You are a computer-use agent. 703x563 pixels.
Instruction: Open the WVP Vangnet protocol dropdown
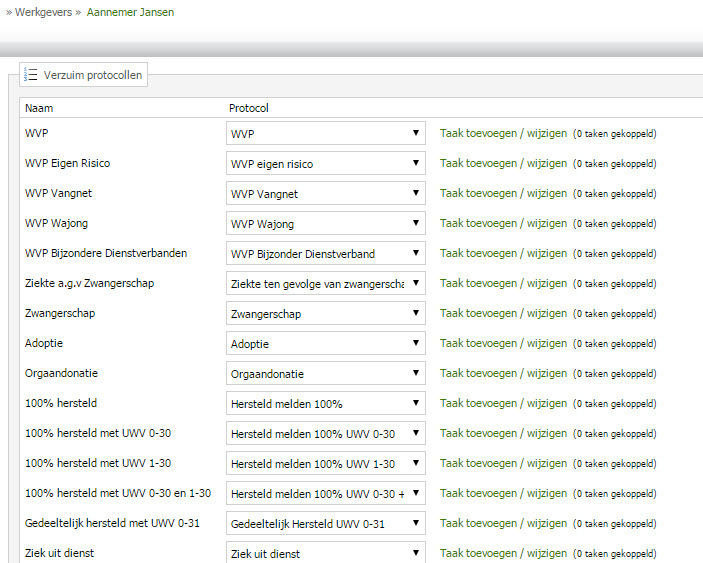[x=325, y=193]
